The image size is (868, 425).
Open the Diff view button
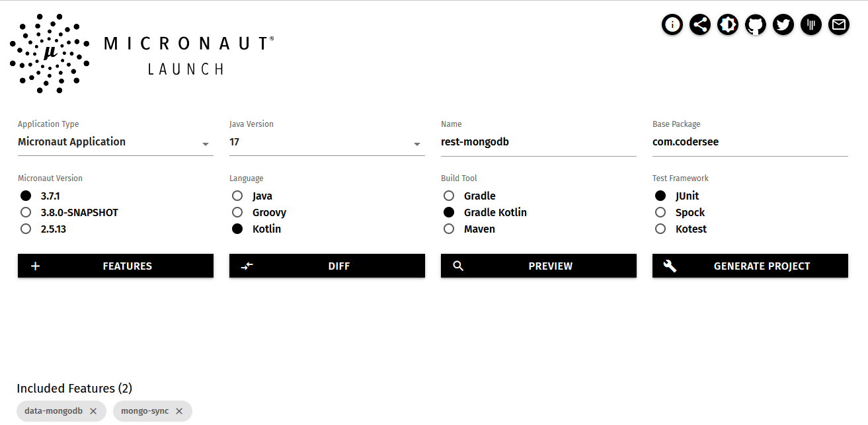pos(327,266)
